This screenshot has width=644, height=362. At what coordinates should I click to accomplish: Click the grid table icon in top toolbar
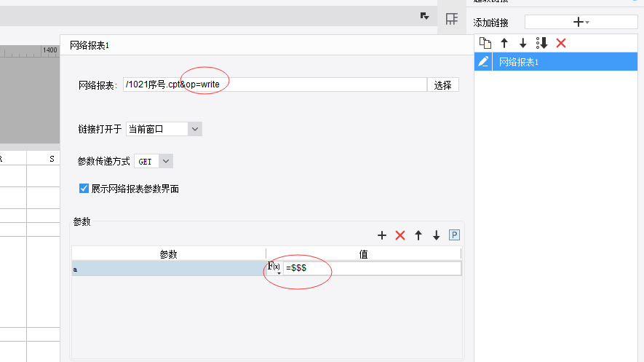point(452,19)
